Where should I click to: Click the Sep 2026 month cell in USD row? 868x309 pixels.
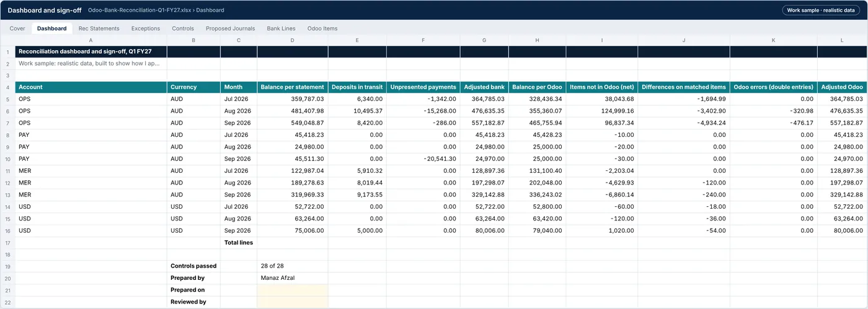[239, 230]
